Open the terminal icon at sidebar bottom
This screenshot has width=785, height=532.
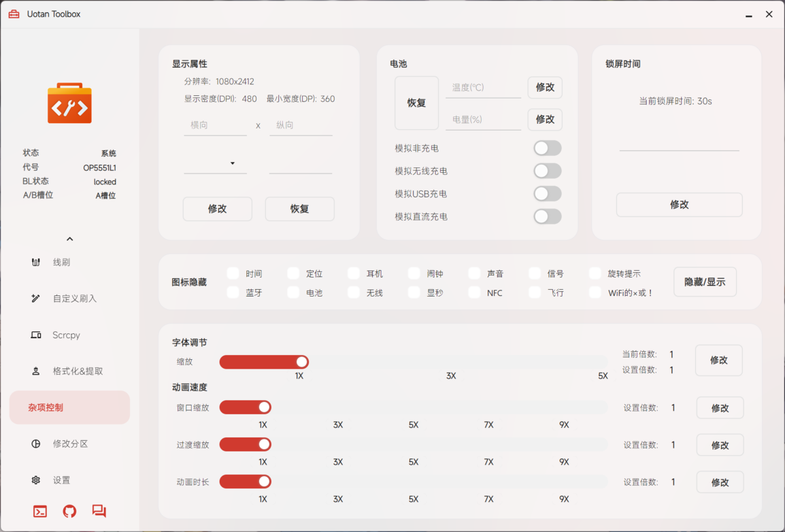tap(39, 511)
